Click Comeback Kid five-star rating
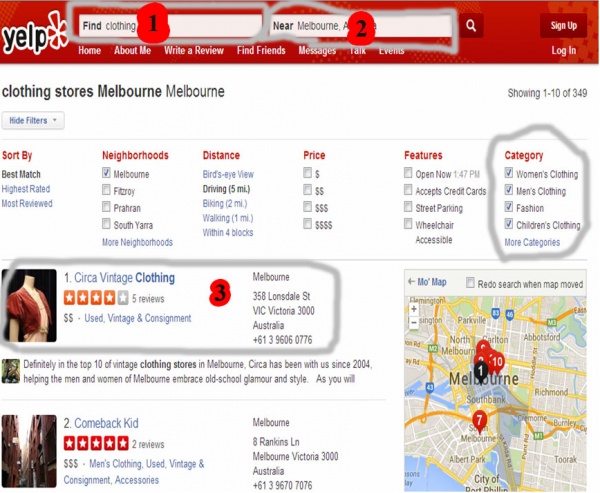The width and height of the screenshot is (600, 493). 96,443
